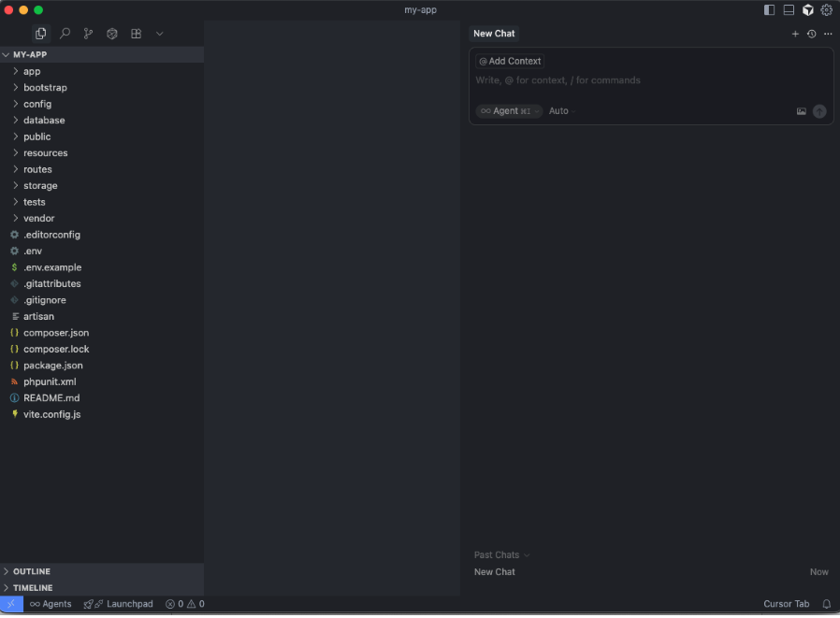Click Cursor Tab in the status bar

coord(787,604)
